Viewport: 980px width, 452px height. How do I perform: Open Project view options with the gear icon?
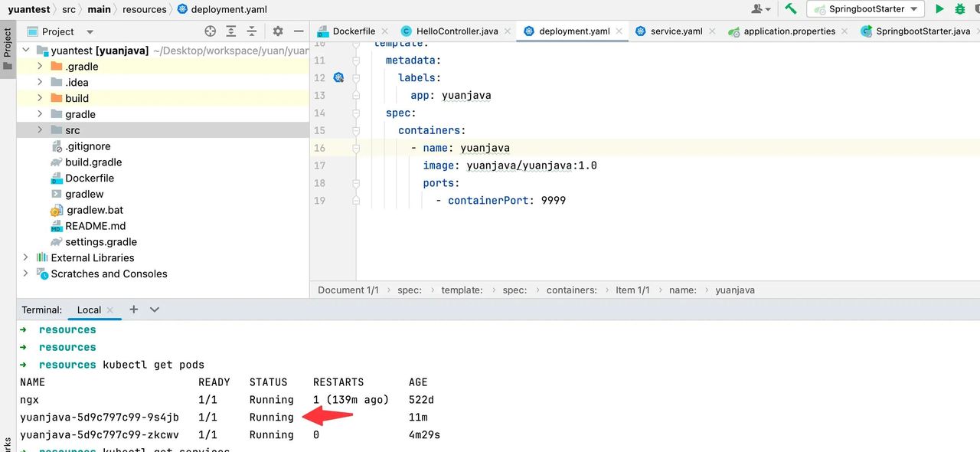[278, 31]
